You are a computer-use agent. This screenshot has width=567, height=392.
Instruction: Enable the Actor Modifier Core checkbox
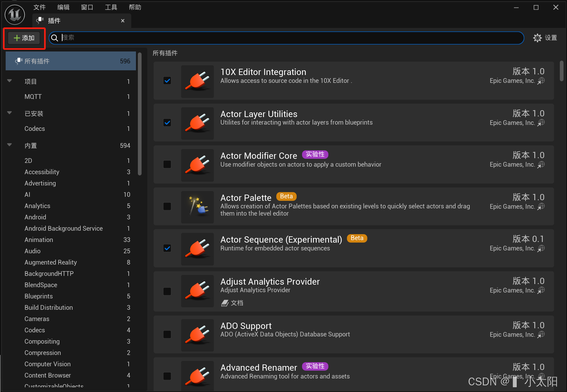pos(167,164)
